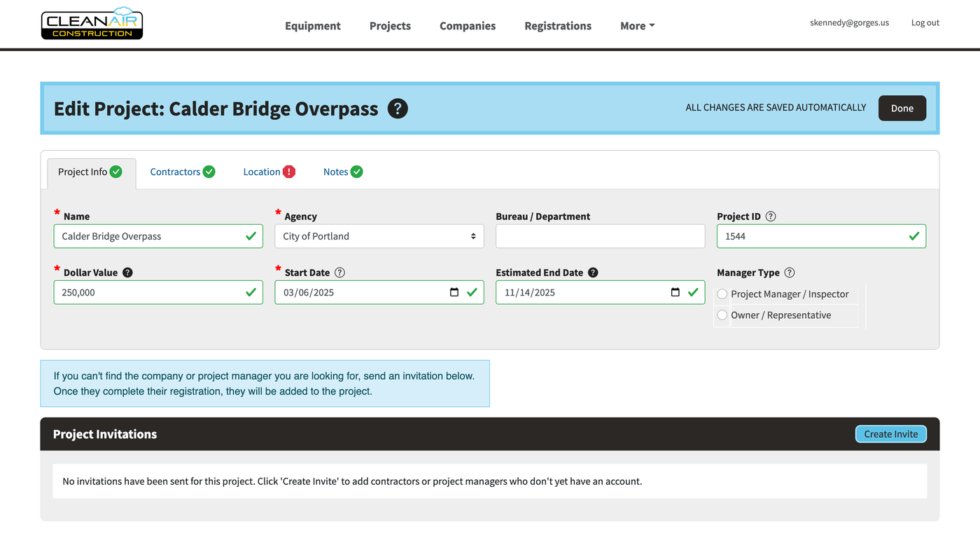Click the Manager Type help icon

click(x=790, y=272)
